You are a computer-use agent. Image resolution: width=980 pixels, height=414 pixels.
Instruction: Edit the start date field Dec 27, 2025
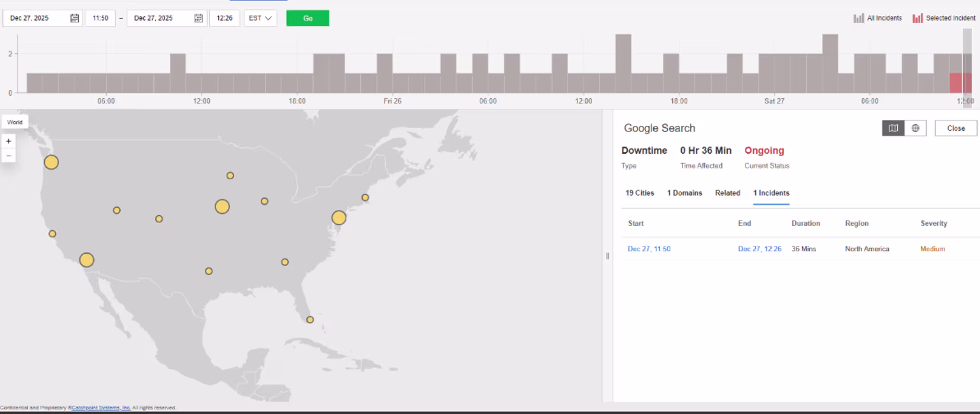coord(43,18)
